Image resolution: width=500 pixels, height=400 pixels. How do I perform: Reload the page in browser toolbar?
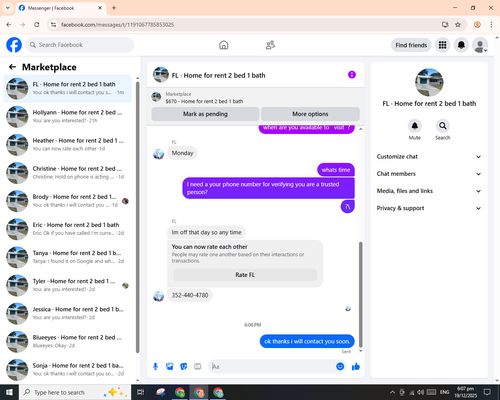tap(37, 25)
